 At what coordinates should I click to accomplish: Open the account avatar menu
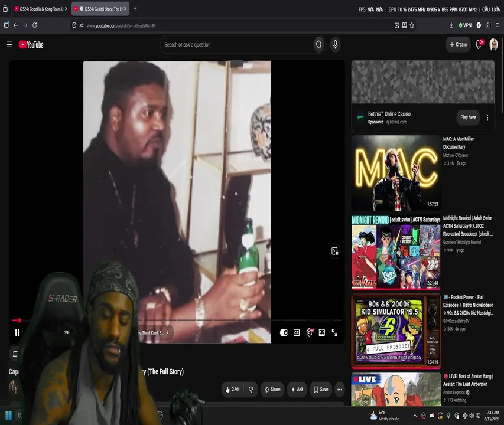pos(493,44)
